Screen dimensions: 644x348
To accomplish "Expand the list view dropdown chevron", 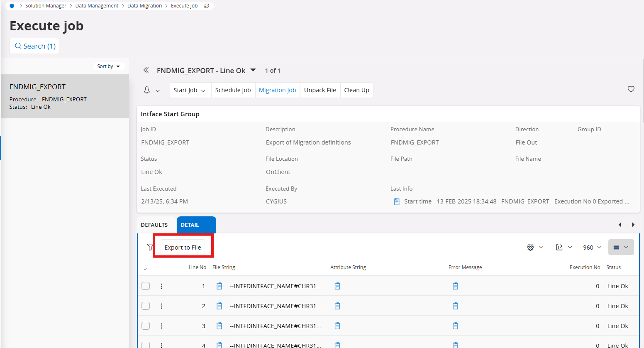I will [626, 247].
